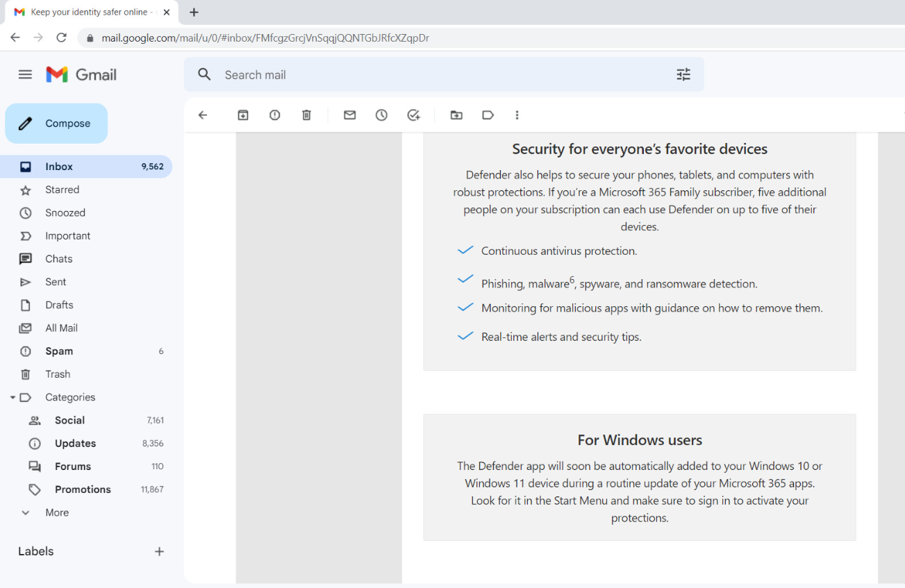The image size is (905, 588).
Task: Click the clock icon beside Snoozed
Action: click(x=26, y=213)
